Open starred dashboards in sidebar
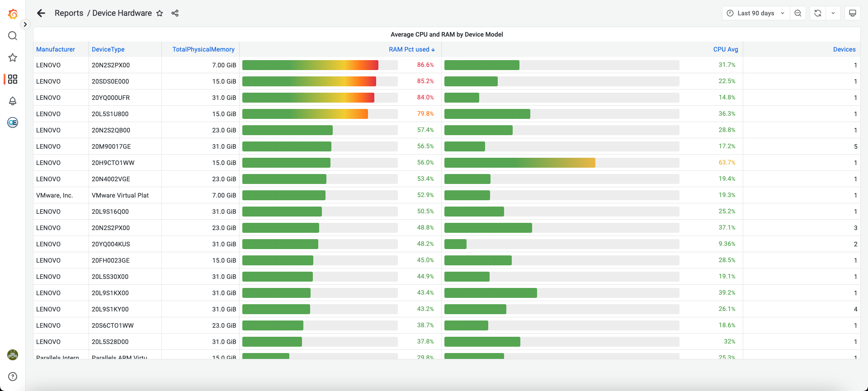 click(13, 57)
